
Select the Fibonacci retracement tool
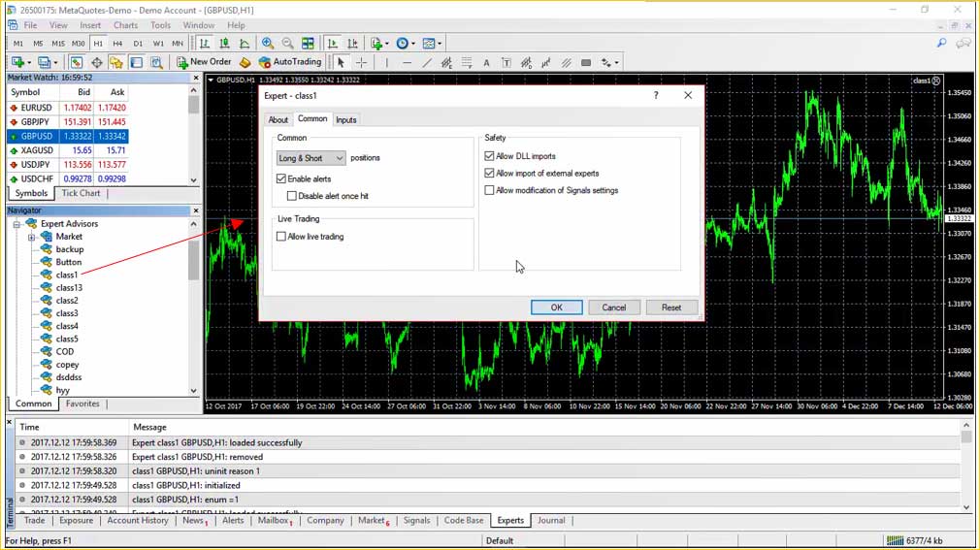[467, 62]
